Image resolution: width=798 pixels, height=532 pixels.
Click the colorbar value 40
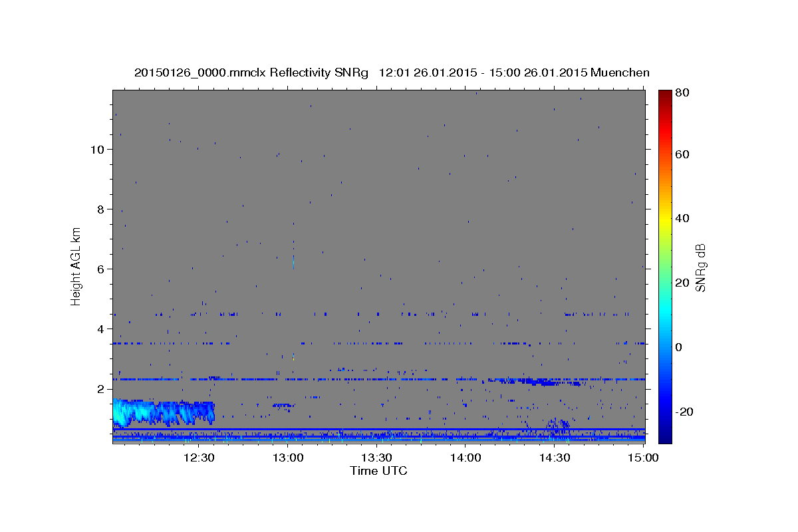pos(684,218)
